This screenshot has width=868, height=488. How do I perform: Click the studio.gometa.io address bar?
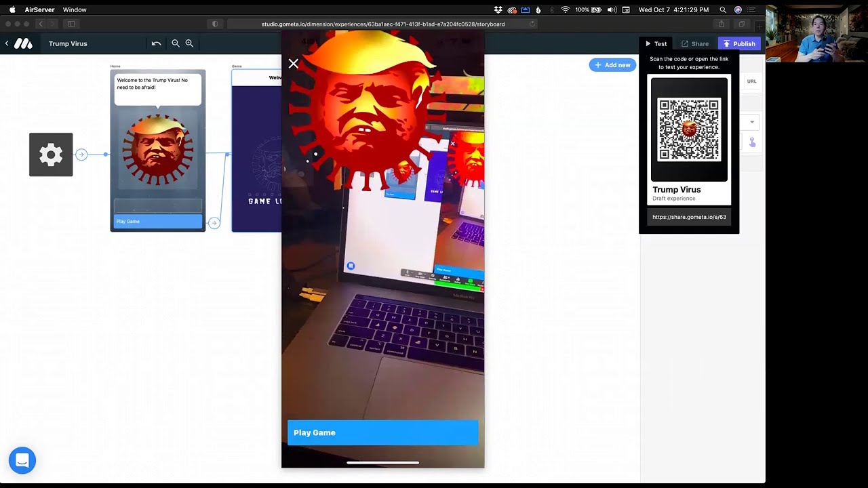tap(383, 24)
